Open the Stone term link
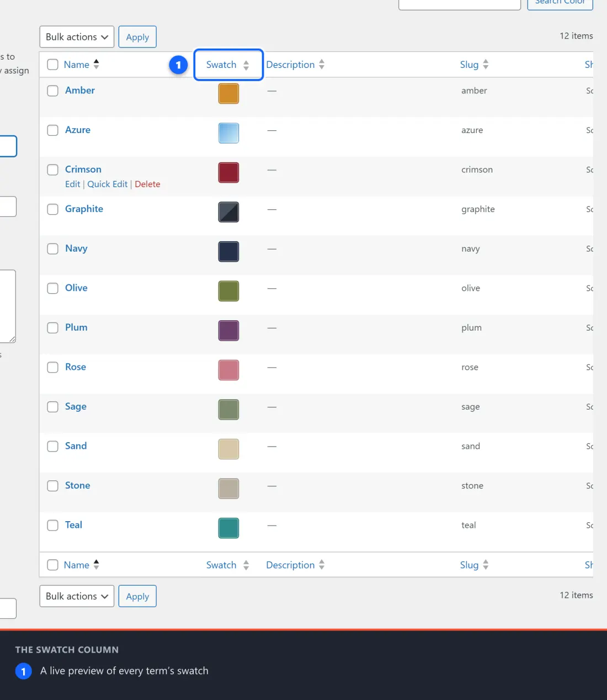Screen dimensions: 607x700 [x=77, y=485]
